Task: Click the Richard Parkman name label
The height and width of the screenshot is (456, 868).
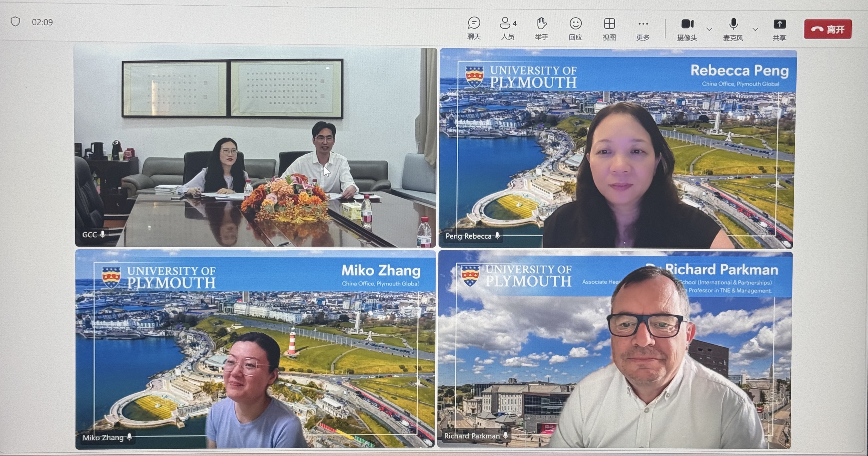Action: 472,436
